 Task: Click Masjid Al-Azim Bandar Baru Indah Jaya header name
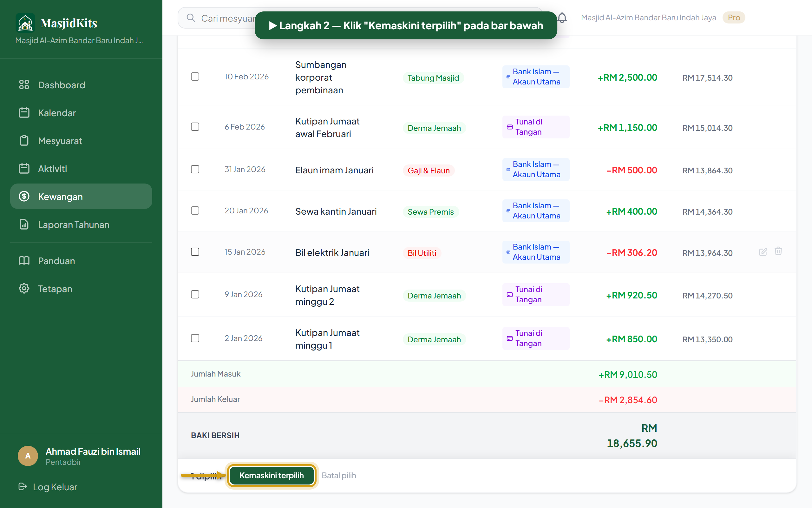pyautogui.click(x=648, y=17)
